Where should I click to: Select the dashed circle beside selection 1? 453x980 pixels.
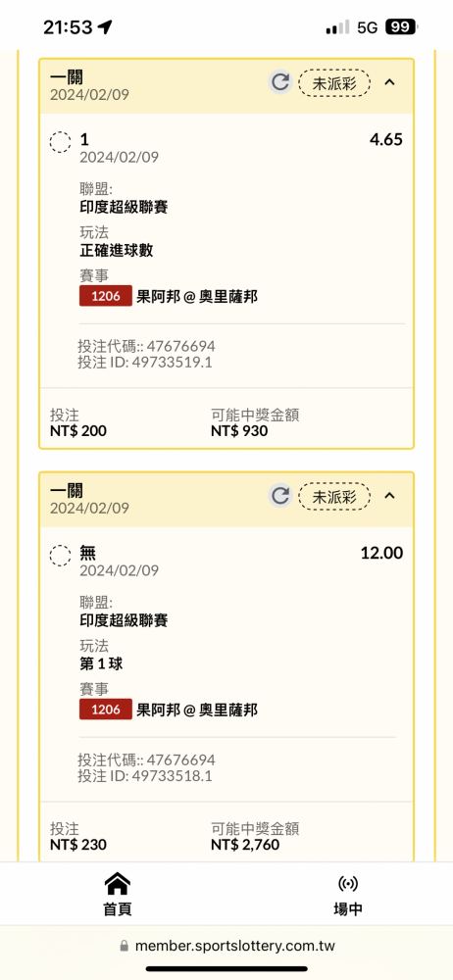[x=60, y=142]
